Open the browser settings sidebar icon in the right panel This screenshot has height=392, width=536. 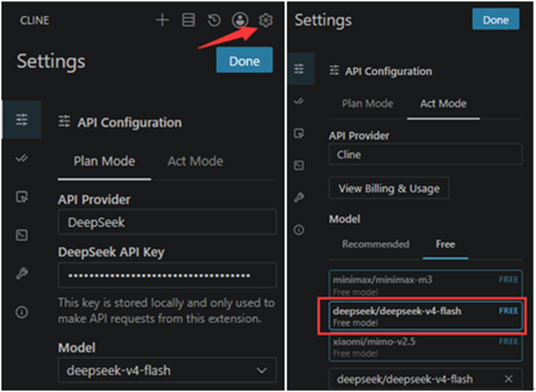pos(299,133)
